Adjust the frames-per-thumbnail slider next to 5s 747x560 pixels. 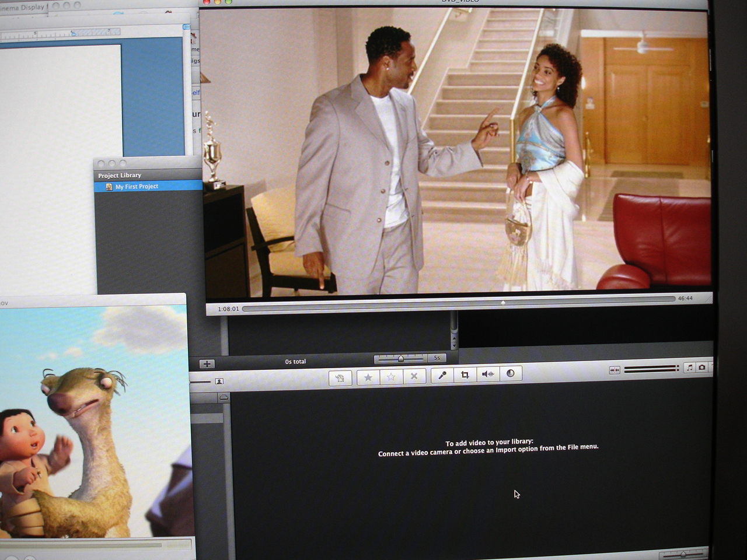400,359
